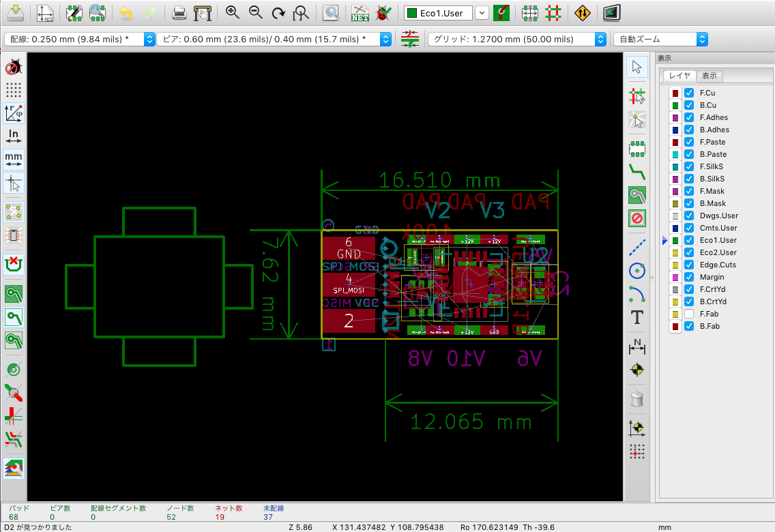Select the draw arc tool

click(x=637, y=294)
